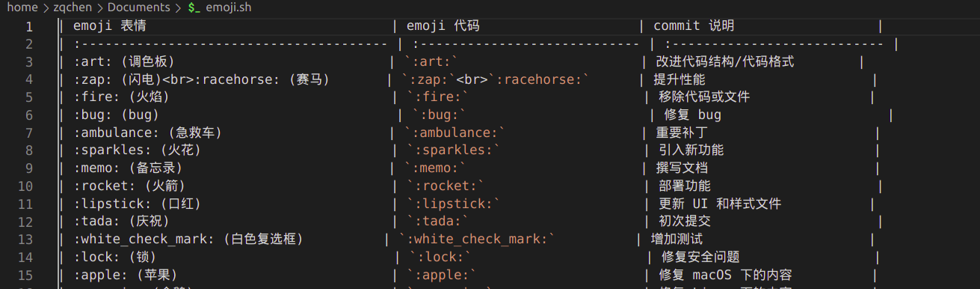Click the ':art: (调色板)' text
This screenshot has height=289, width=980.
123,61
